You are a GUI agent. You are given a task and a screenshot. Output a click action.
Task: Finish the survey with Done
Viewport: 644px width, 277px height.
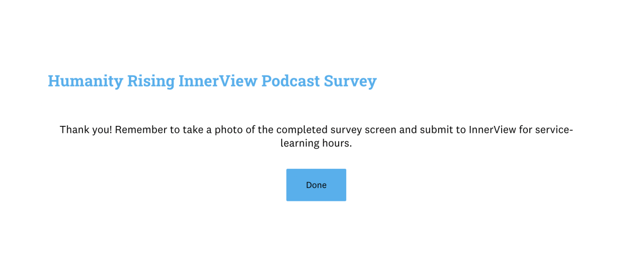pyautogui.click(x=316, y=185)
